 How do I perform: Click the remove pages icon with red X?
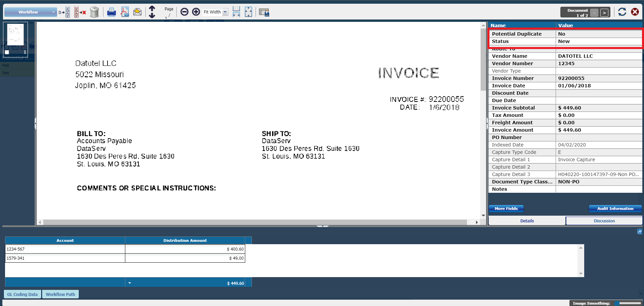[x=80, y=12]
